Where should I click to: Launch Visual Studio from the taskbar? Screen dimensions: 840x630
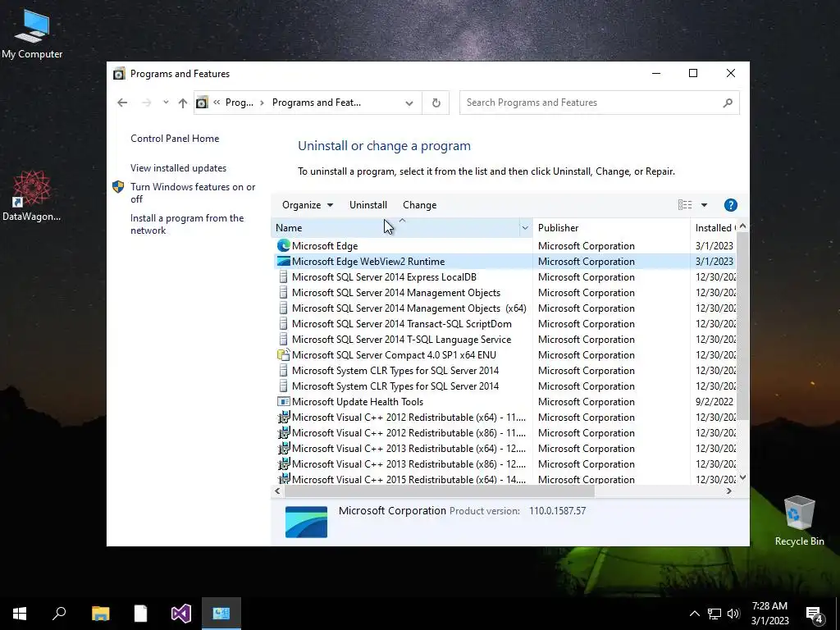[x=181, y=614]
